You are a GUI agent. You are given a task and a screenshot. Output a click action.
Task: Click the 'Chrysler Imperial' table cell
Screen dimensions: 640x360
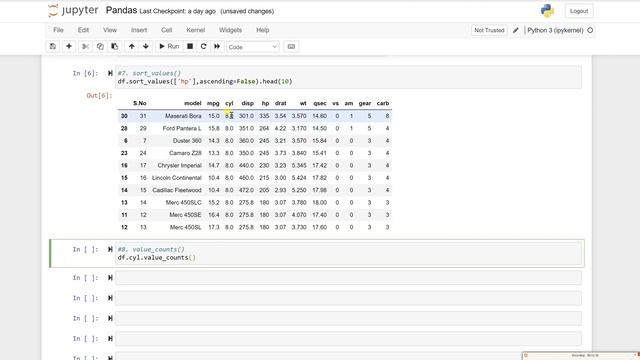point(180,165)
